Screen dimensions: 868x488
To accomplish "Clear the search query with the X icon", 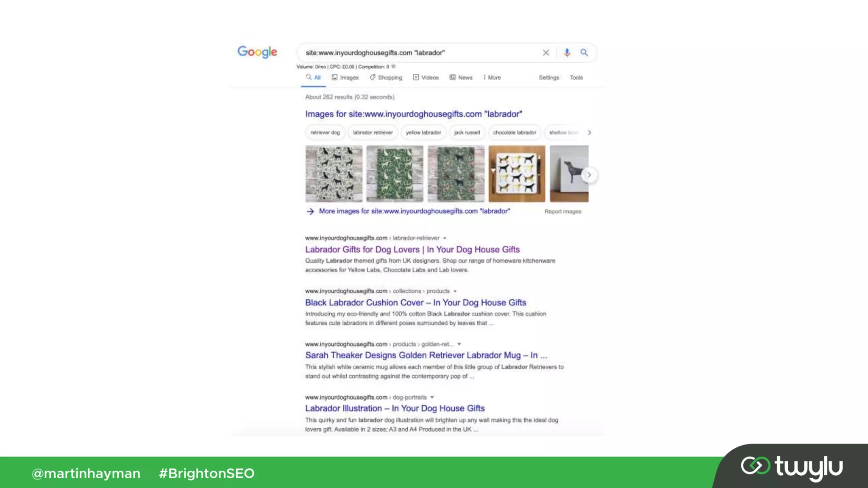I will tap(545, 53).
